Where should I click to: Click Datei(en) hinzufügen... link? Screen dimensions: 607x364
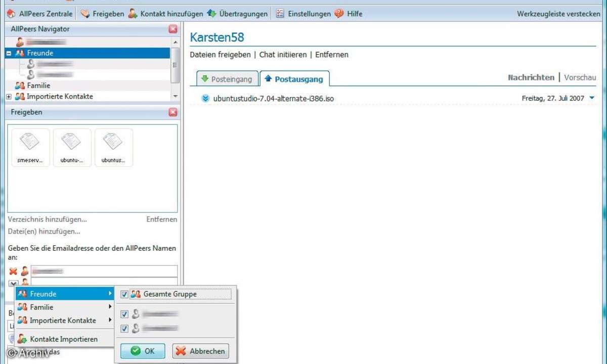tap(44, 232)
